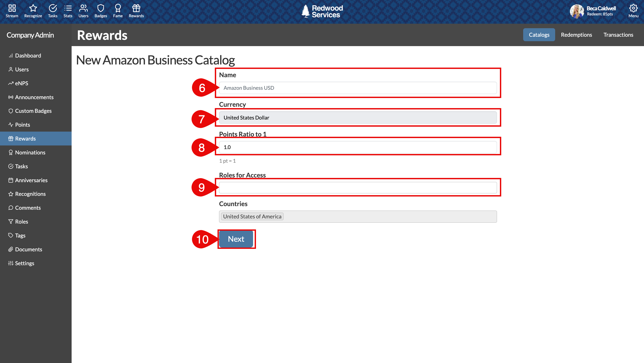Click the United States of America country tag
This screenshot has width=644, height=363.
252,216
